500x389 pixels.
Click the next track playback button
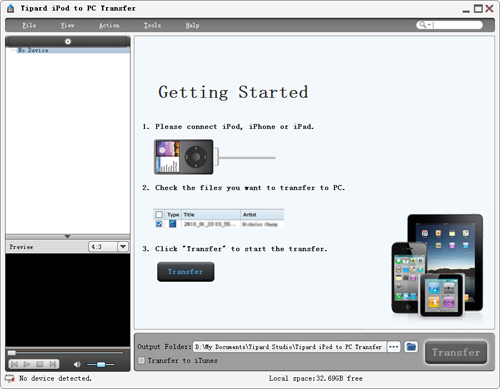[x=53, y=364]
